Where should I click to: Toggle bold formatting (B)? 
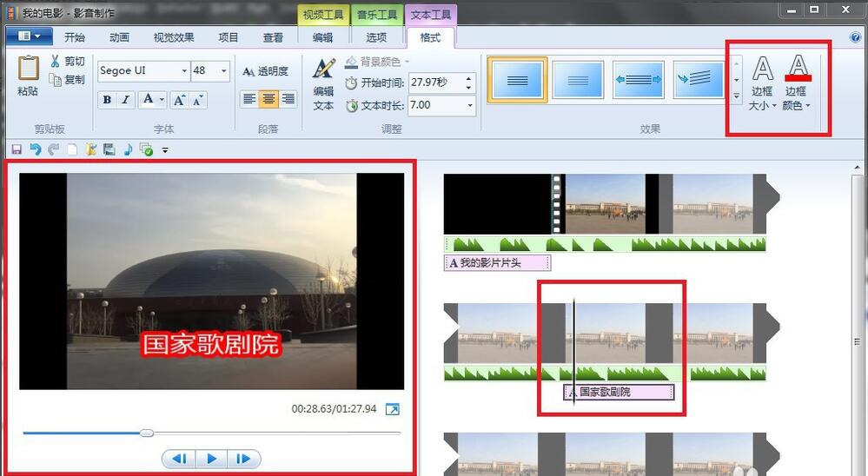[108, 100]
